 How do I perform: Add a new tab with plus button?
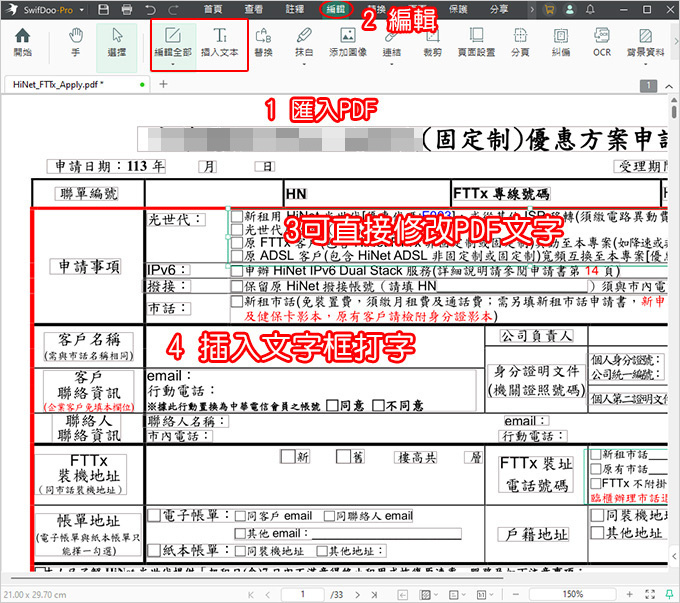(x=163, y=84)
